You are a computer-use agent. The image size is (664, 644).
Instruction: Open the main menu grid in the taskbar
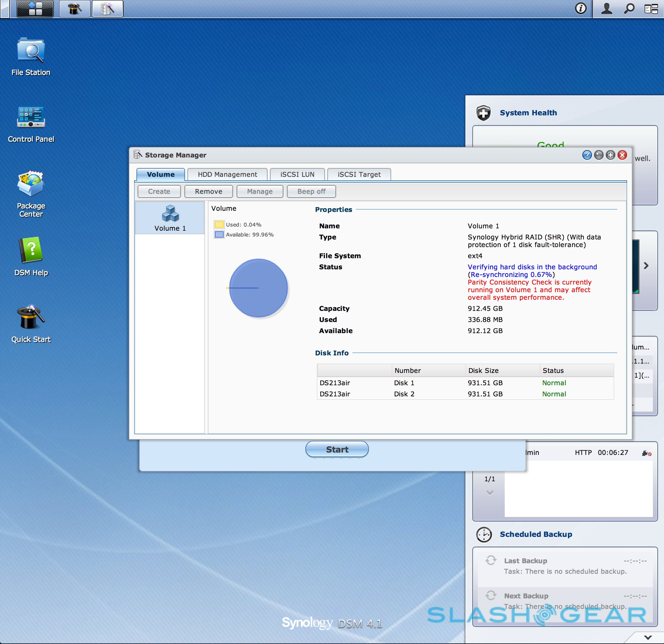point(35,8)
